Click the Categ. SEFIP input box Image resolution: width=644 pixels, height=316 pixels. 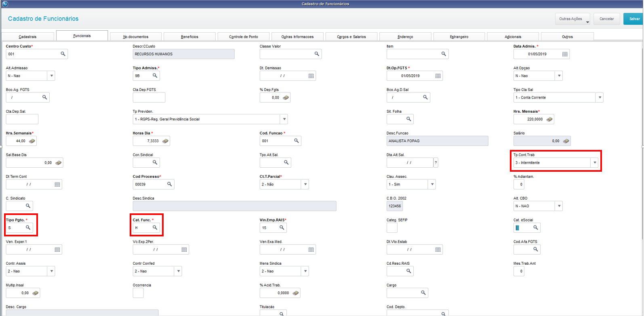click(x=392, y=228)
